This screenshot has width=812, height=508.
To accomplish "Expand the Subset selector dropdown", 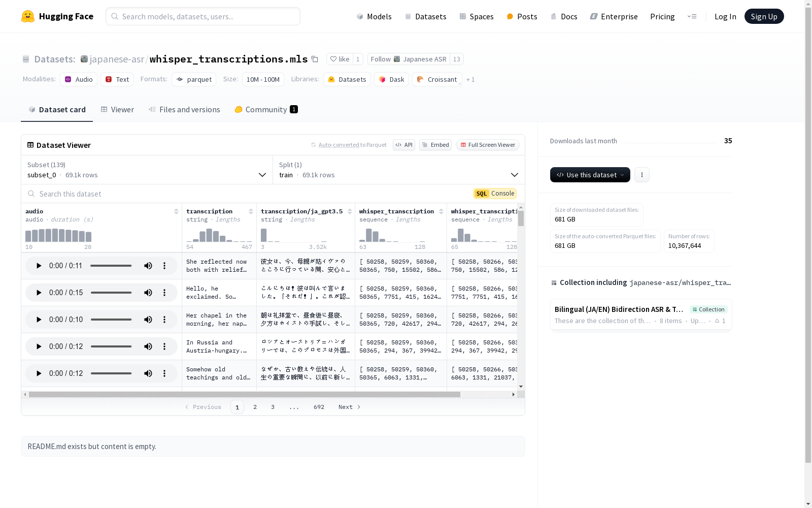I will pos(147,170).
